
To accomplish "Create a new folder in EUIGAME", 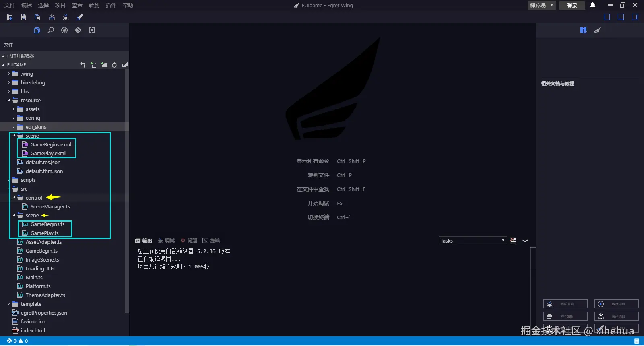I will [x=104, y=65].
